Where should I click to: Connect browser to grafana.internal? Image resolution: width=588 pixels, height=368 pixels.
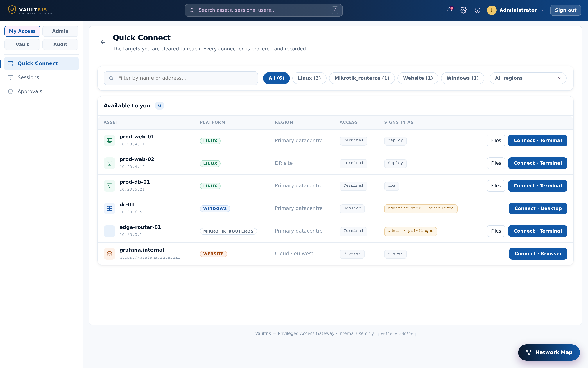[538, 254]
